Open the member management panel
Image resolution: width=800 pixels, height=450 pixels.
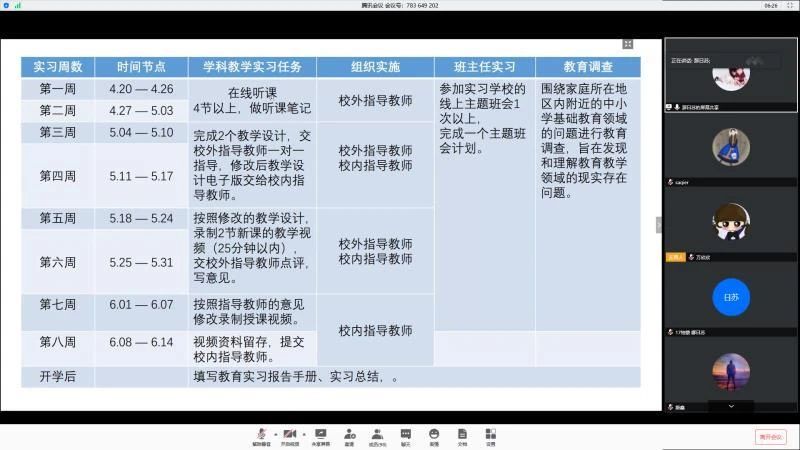pyautogui.click(x=377, y=434)
